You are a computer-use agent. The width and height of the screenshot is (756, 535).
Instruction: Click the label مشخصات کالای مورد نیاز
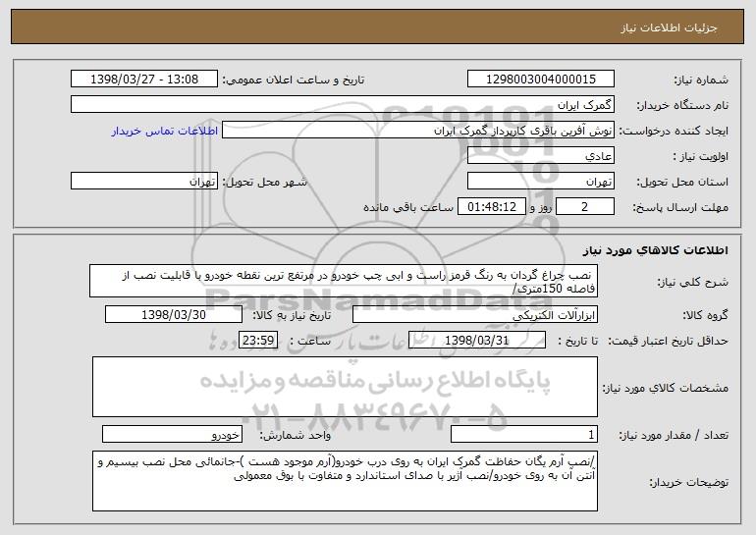coord(666,388)
